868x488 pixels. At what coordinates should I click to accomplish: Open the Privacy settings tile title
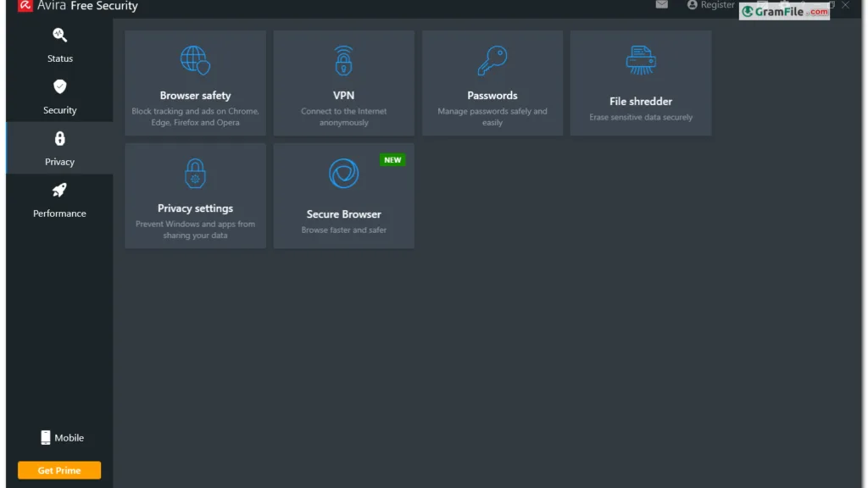click(196, 208)
